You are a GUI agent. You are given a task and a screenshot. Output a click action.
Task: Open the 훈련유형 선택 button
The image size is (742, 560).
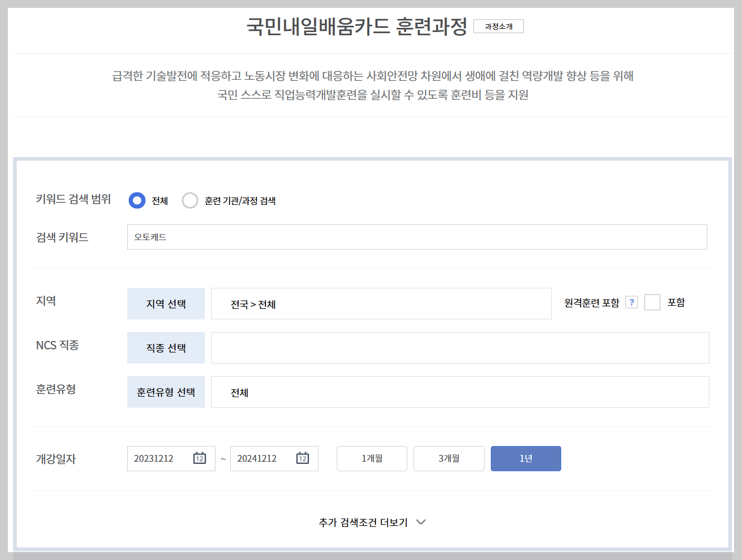166,392
